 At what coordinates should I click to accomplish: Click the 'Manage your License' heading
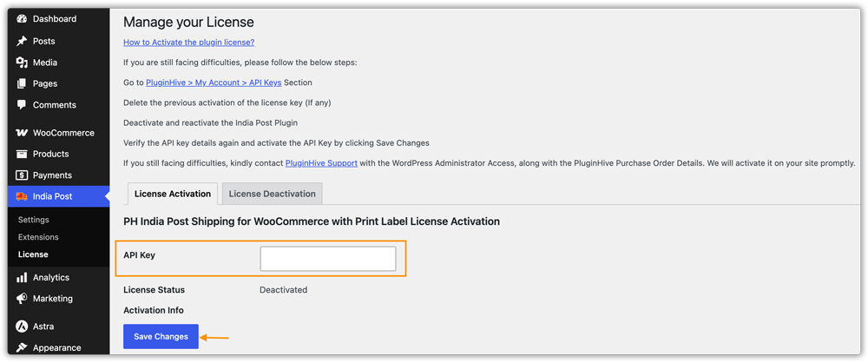pos(188,23)
